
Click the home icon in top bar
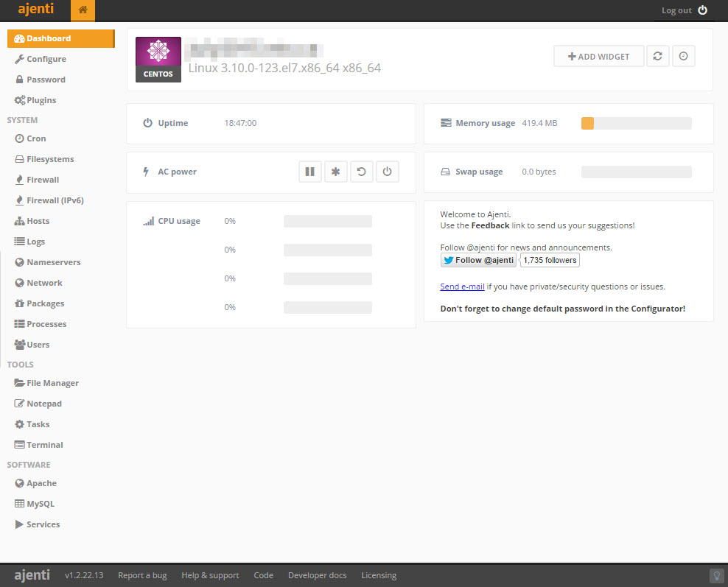click(x=83, y=10)
